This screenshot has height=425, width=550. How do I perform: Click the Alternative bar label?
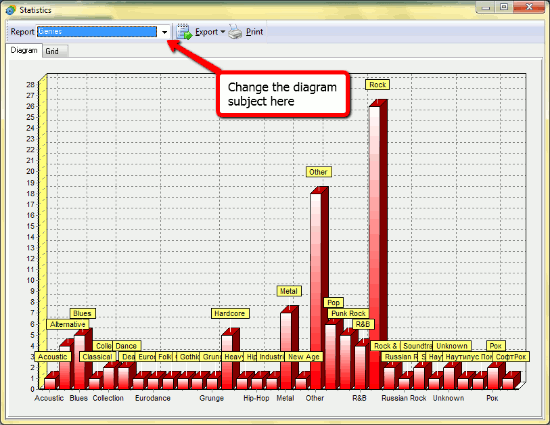click(x=67, y=324)
